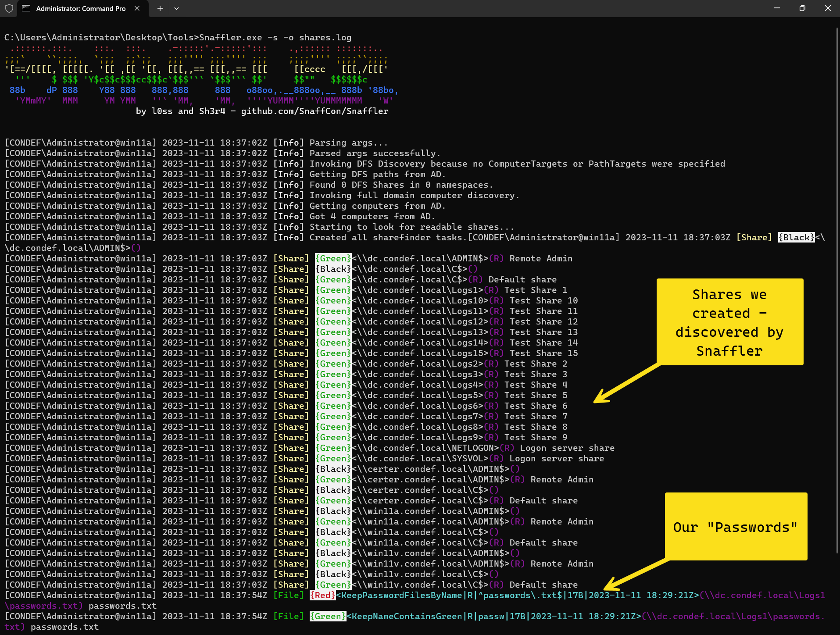
Task: Click the "Shares we created" yellow callout
Action: pos(729,322)
